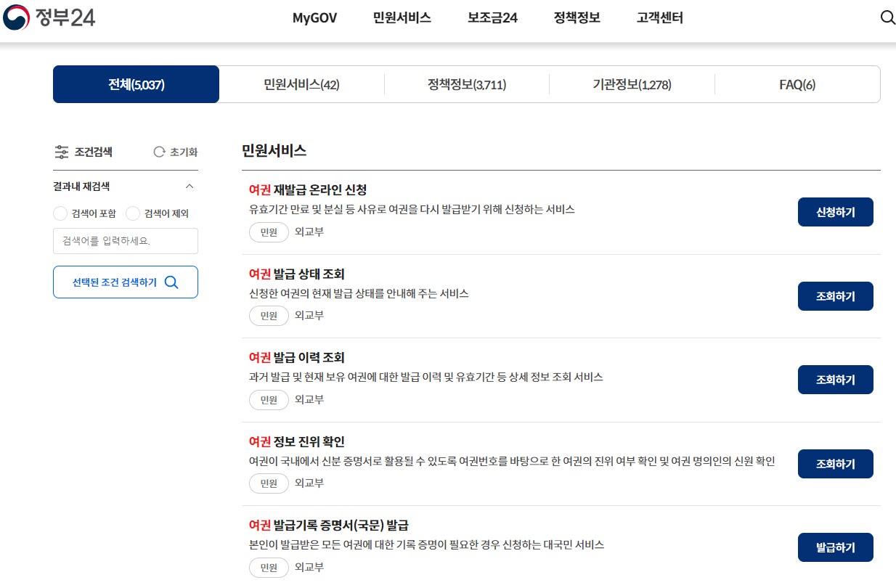
Task: Switch to the 민원서비스(42) tab
Action: click(301, 85)
